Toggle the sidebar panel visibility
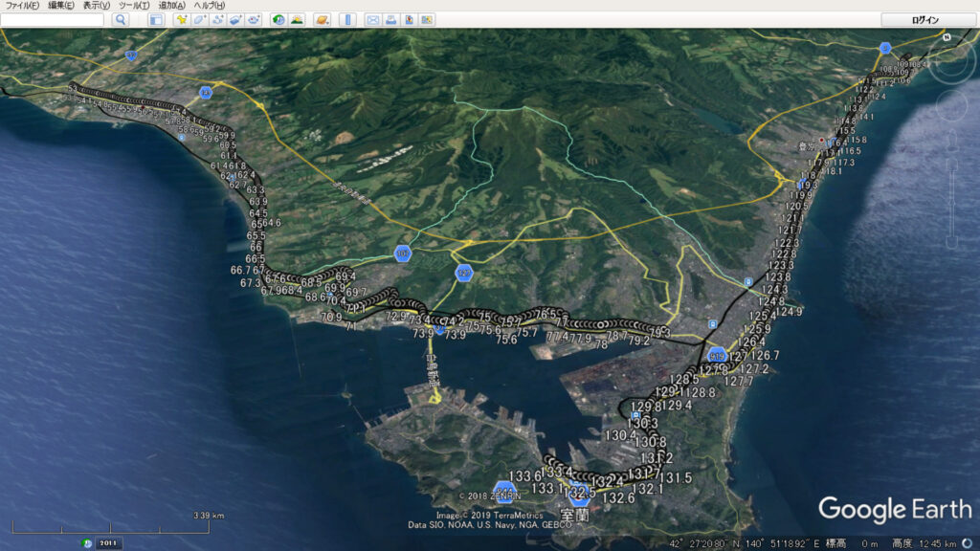Screen dimensions: 980x551 (155, 19)
